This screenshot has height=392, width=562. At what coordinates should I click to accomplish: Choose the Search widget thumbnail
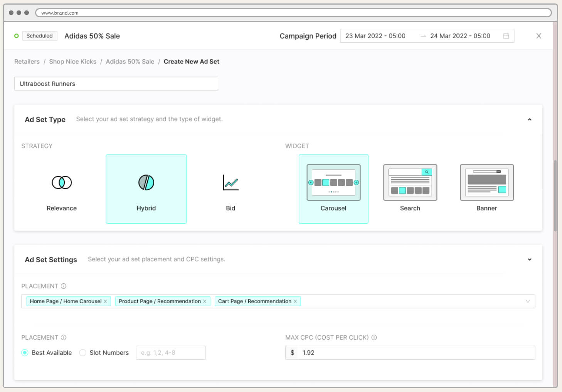(x=410, y=183)
